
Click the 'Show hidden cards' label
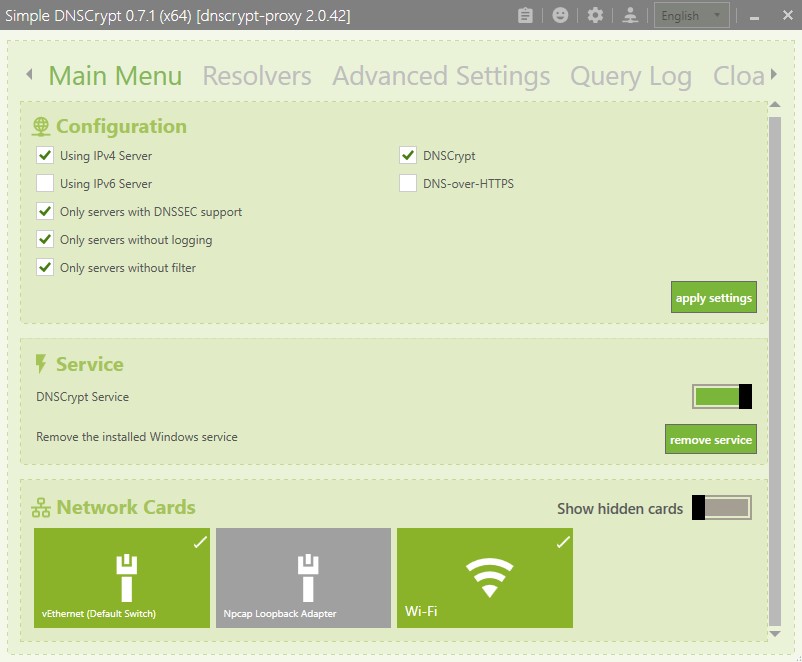click(620, 509)
